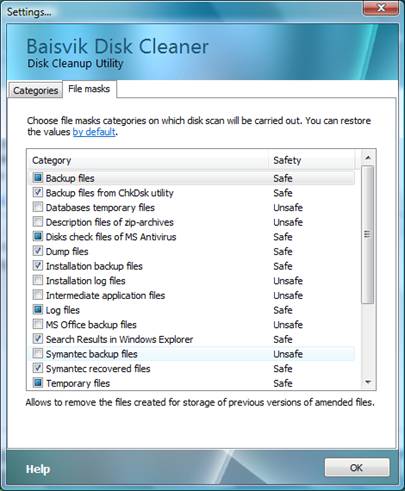This screenshot has width=405, height=491.
Task: Select 'Temporary files' row label
Action: pyautogui.click(x=78, y=384)
